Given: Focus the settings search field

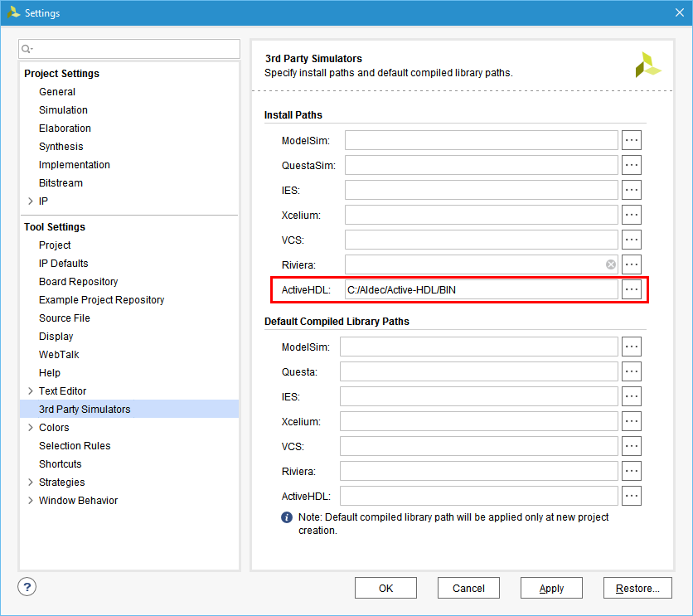Looking at the screenshot, I should tap(129, 49).
